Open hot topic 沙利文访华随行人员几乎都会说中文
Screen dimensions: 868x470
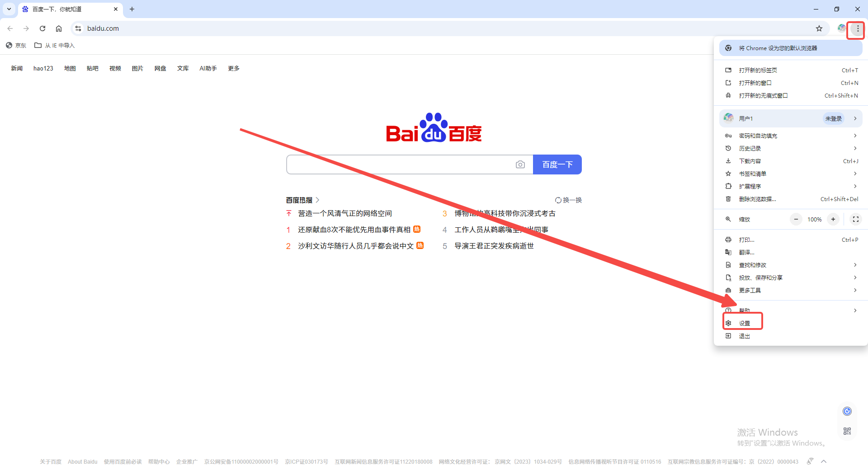click(356, 246)
